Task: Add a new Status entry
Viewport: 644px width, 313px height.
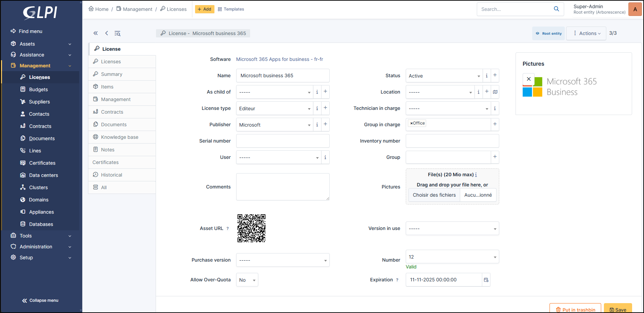Action: [495, 75]
